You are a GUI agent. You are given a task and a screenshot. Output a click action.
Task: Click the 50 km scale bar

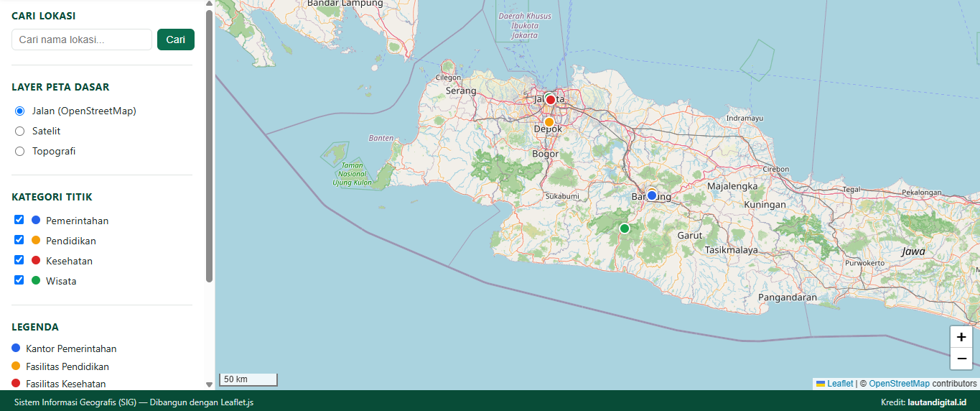(248, 379)
